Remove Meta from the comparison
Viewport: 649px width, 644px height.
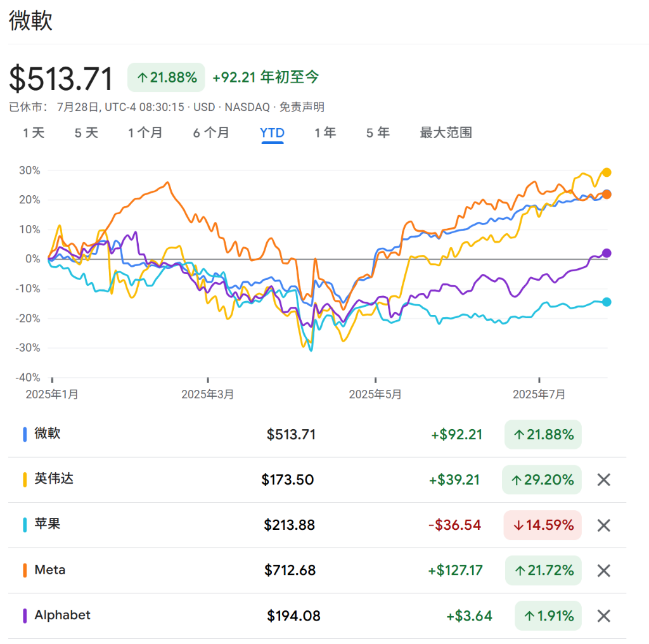click(x=603, y=570)
